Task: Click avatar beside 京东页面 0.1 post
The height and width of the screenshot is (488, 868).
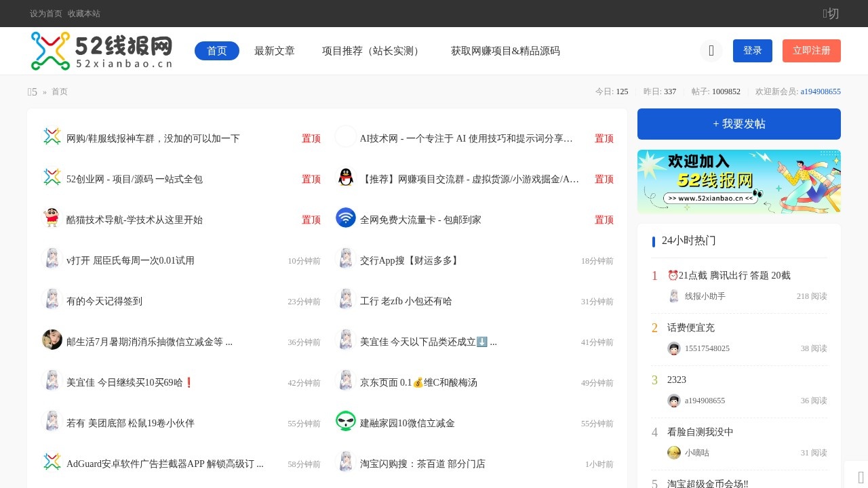Action: coord(346,380)
